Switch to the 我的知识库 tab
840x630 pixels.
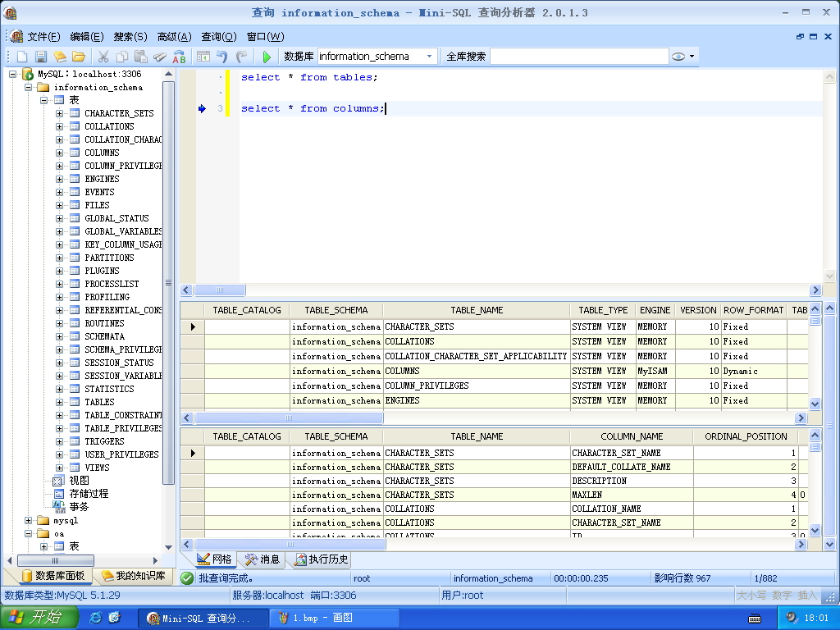click(134, 576)
